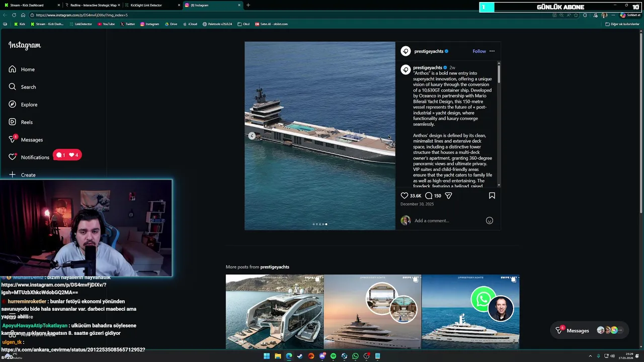Go to Reels in the sidebar
The width and height of the screenshot is (644, 362).
pos(21,122)
